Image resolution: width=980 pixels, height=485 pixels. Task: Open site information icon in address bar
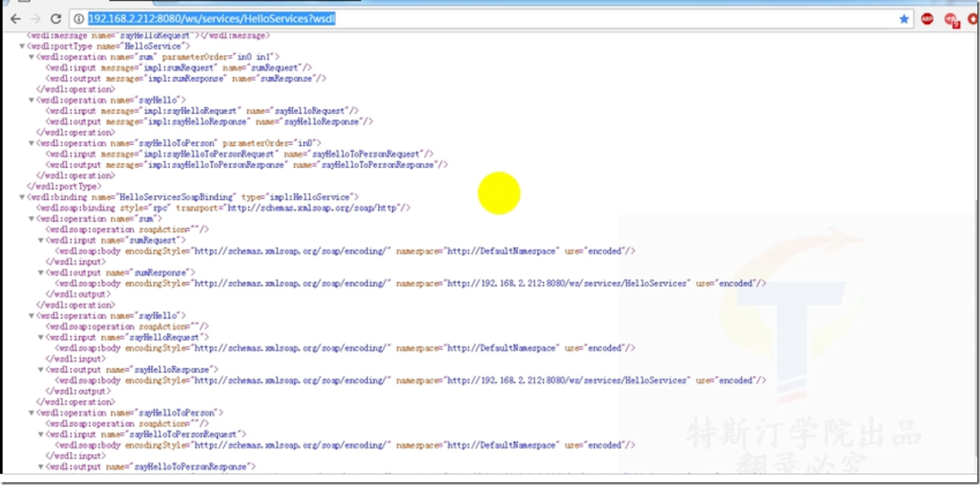tap(78, 19)
